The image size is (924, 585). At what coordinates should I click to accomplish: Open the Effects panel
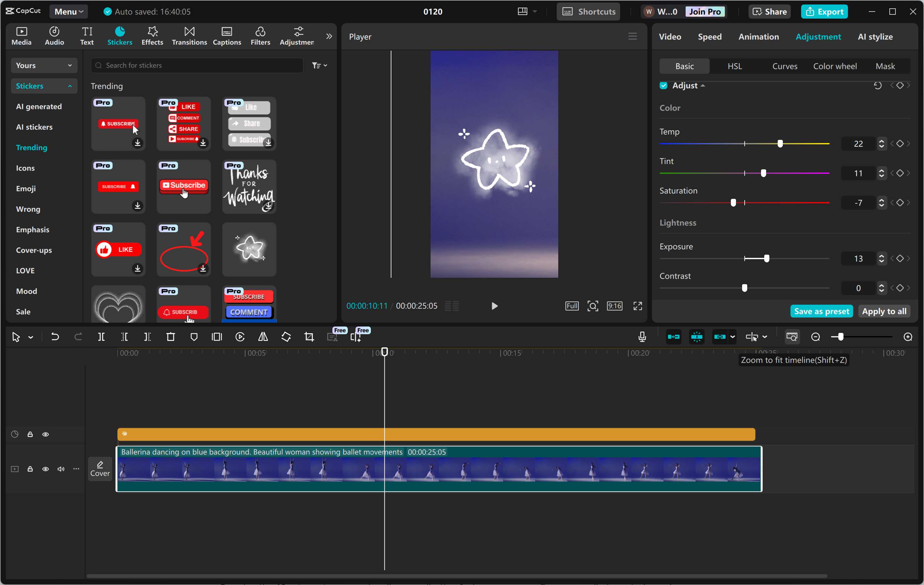click(152, 36)
